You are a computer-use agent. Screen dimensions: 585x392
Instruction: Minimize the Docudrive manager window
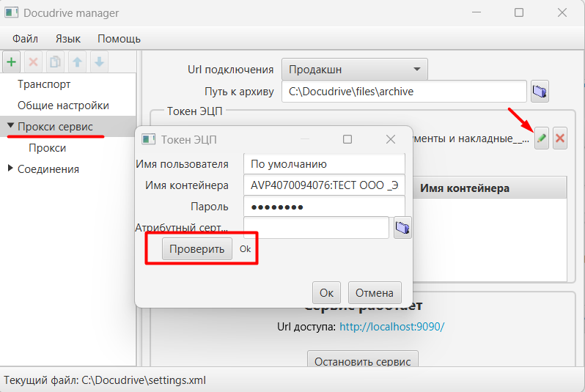point(476,12)
